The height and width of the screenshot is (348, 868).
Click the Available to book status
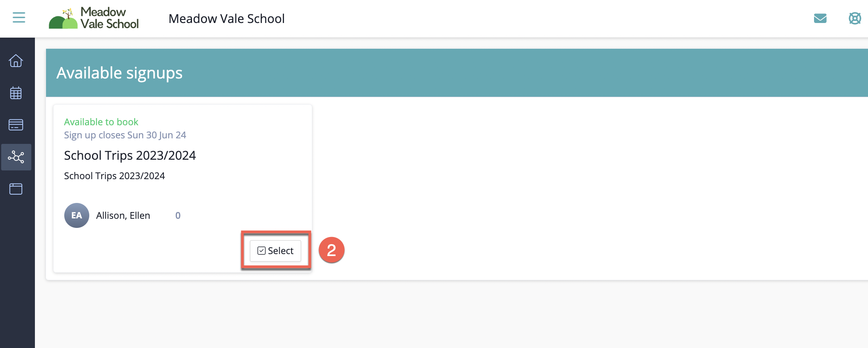101,122
